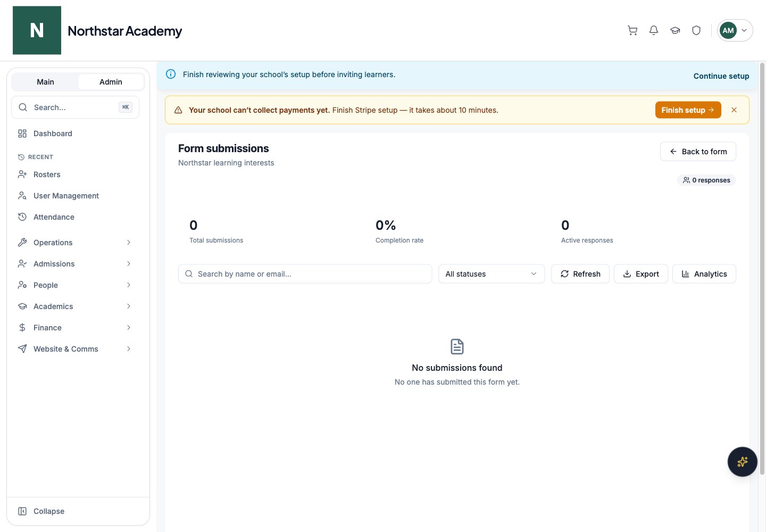The image size is (766, 532).
Task: Click the page vertical scrollbar
Action: pyautogui.click(x=762, y=269)
